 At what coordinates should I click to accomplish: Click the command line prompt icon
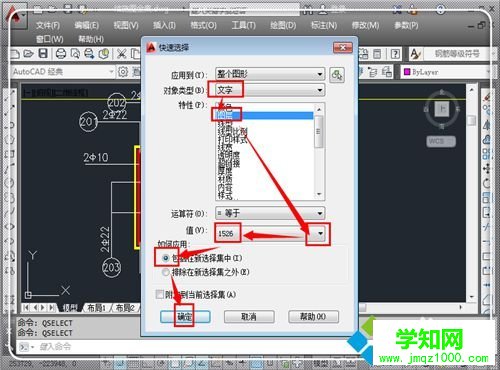pos(24,347)
